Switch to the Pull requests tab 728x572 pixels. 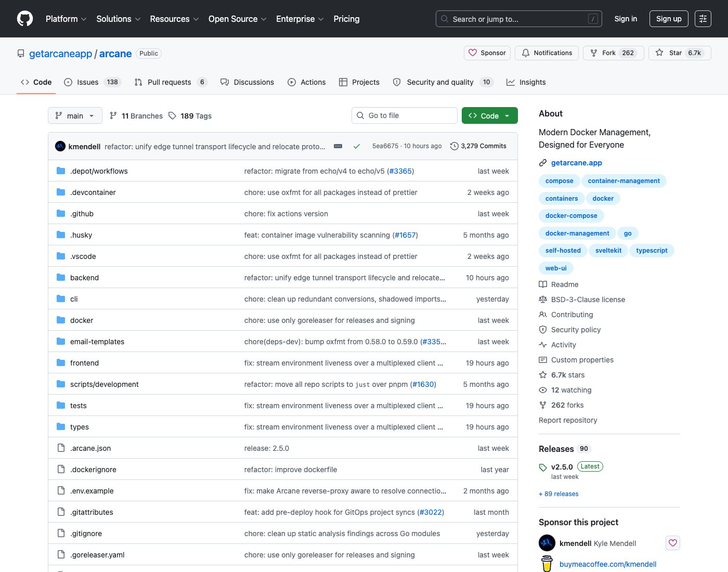point(171,82)
